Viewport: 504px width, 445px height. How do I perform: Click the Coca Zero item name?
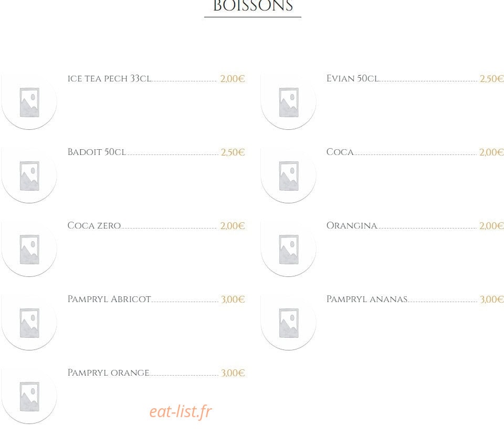[94, 225]
